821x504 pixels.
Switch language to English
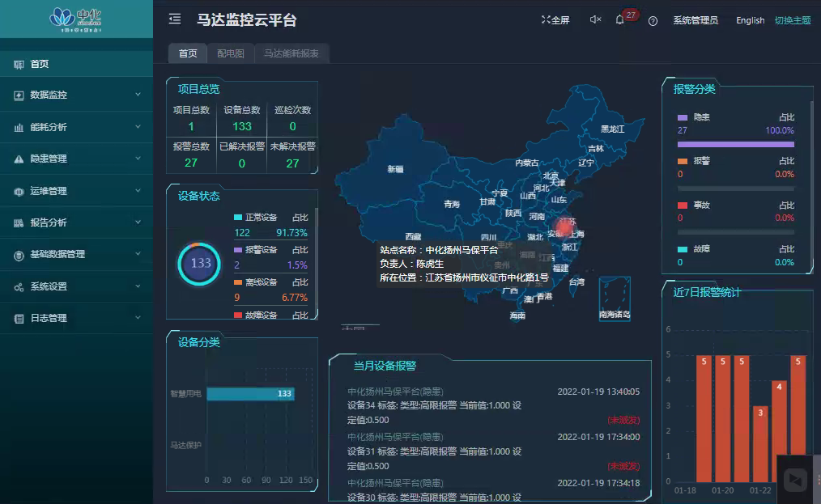(750, 20)
